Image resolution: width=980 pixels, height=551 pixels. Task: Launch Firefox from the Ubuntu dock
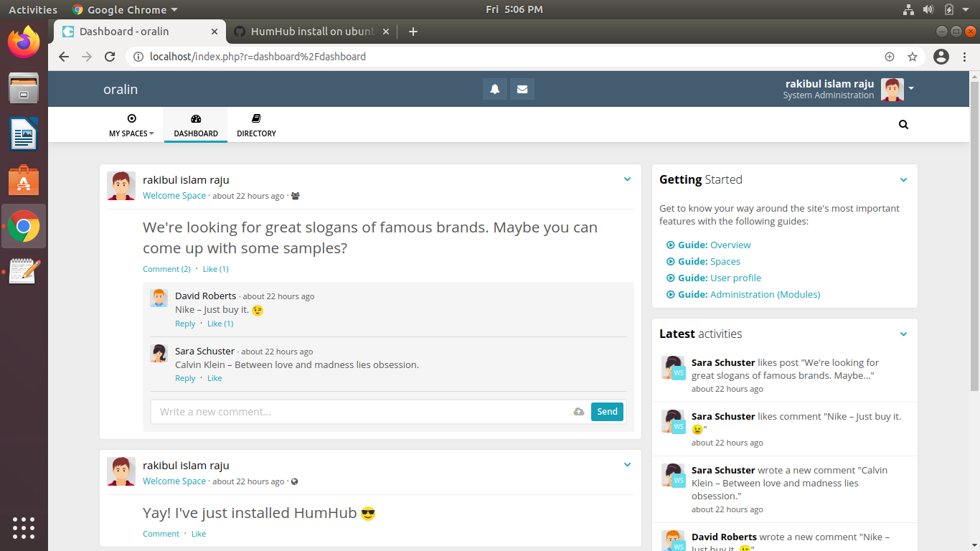click(x=24, y=42)
